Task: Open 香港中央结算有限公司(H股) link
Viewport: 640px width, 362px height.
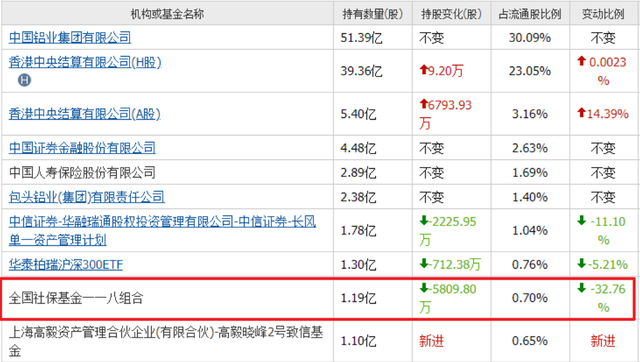Action: (85, 62)
